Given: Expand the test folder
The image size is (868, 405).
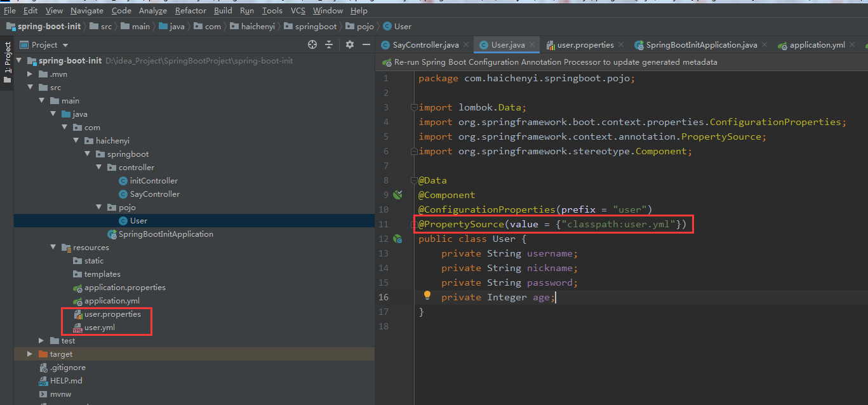Looking at the screenshot, I should click(42, 341).
